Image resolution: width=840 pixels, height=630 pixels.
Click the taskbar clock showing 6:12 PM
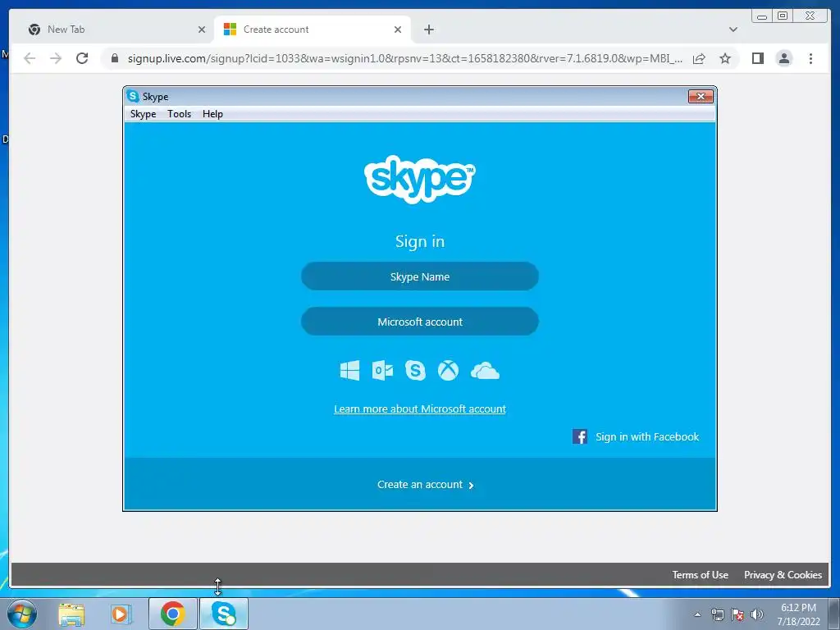[x=798, y=614]
